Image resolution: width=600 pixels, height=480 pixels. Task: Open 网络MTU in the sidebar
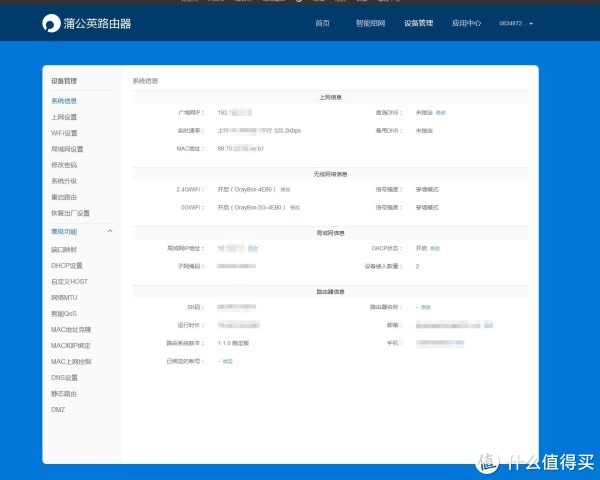[64, 297]
